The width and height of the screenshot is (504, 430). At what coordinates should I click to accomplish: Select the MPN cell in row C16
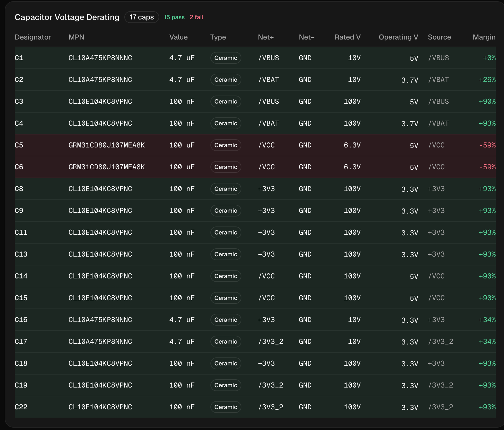[100, 320]
